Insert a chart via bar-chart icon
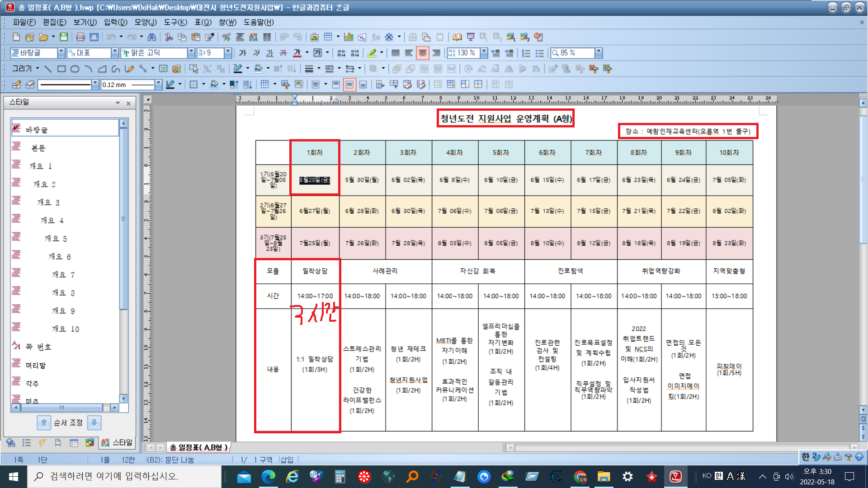Screen dimensions: 868x488 click(348, 37)
